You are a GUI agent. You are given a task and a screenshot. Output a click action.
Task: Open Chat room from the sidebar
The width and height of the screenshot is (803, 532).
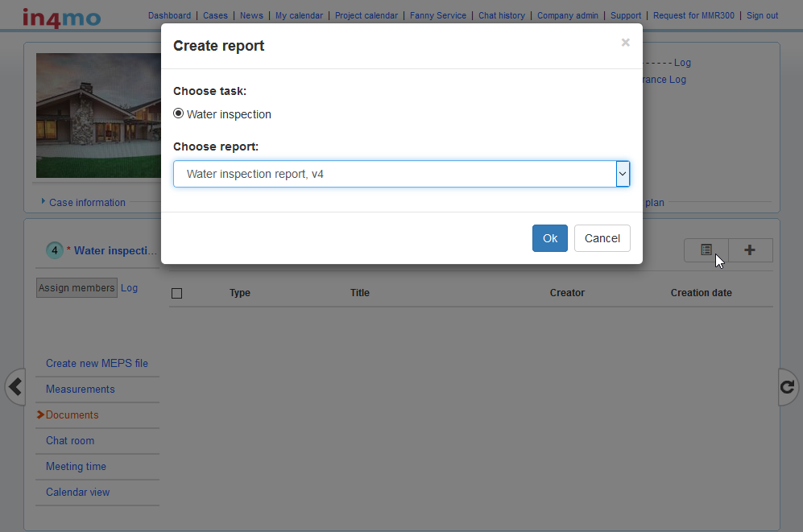[70, 440]
